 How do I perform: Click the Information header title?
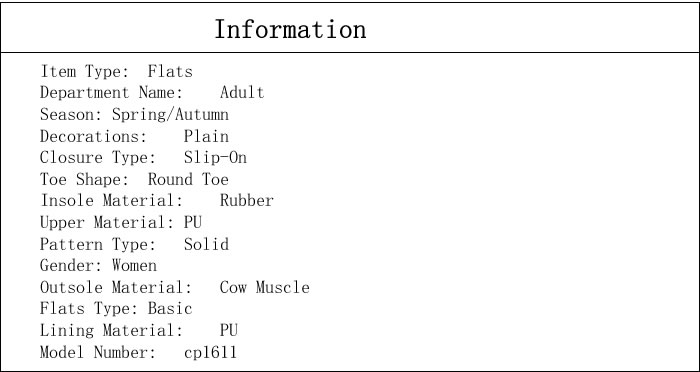pyautogui.click(x=290, y=29)
